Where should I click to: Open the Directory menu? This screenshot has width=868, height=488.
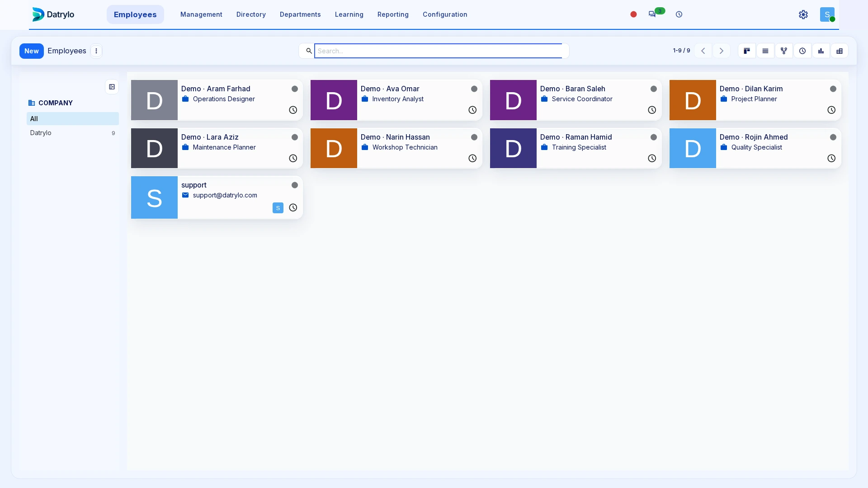point(251,14)
